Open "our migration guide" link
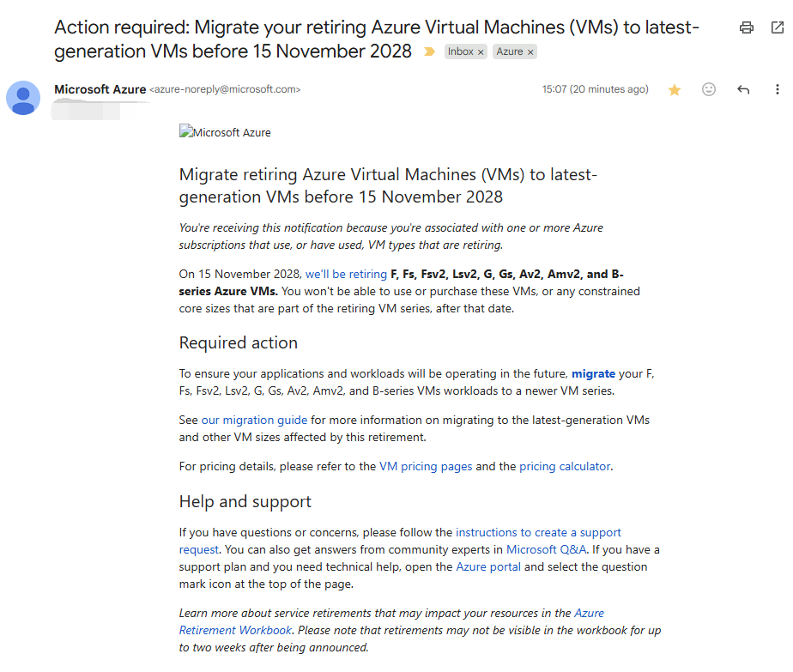Image resolution: width=793 pixels, height=672 pixels. (x=254, y=421)
